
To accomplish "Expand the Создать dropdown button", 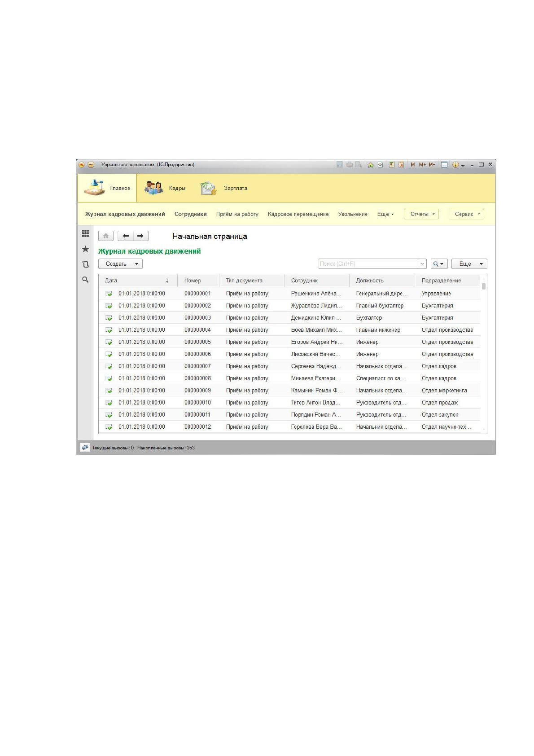I will 120,264.
